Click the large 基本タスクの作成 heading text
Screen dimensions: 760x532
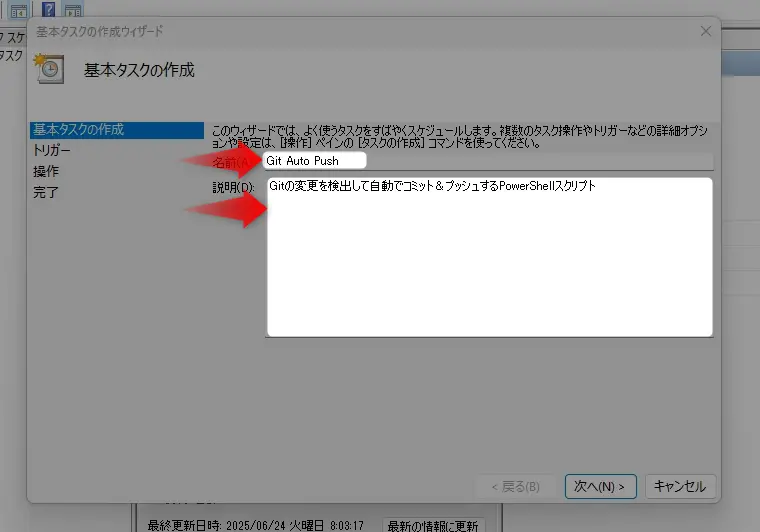click(x=139, y=70)
